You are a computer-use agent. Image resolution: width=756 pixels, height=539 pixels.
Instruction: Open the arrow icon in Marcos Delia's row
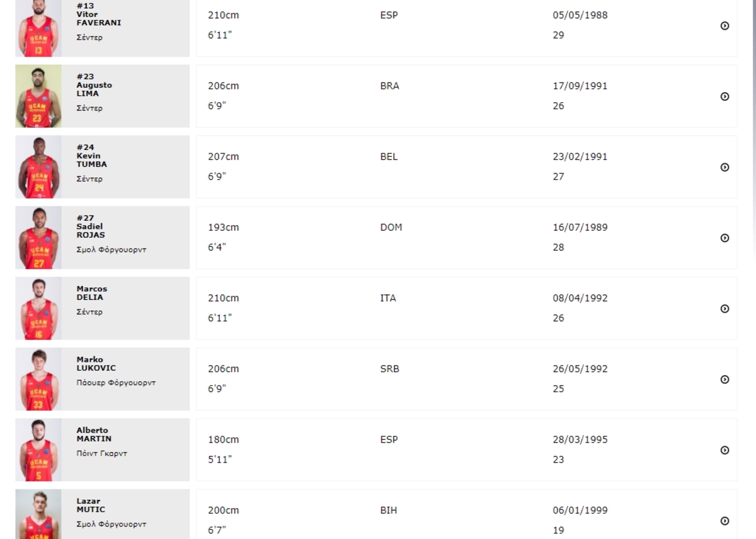click(724, 308)
